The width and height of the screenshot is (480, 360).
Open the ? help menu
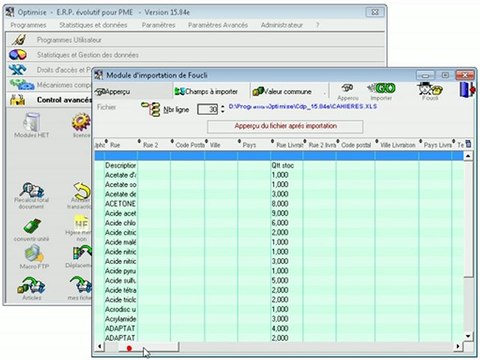pyautogui.click(x=318, y=25)
